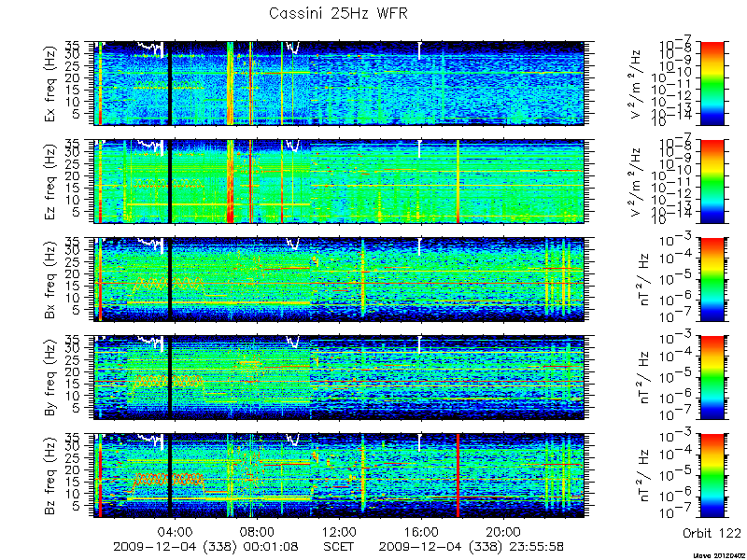Click the Cassini 25Hz WFR title
Image resolution: width=747 pixels, height=560 pixels.
click(338, 13)
